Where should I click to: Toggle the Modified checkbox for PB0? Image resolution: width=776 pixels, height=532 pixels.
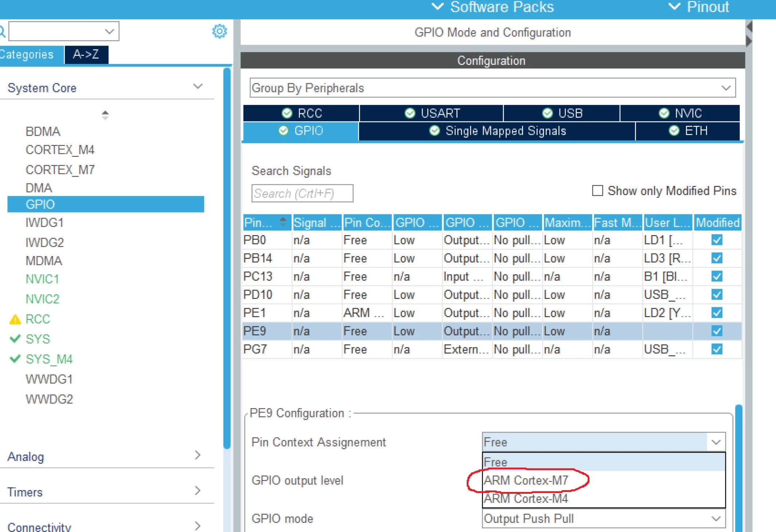tap(717, 240)
